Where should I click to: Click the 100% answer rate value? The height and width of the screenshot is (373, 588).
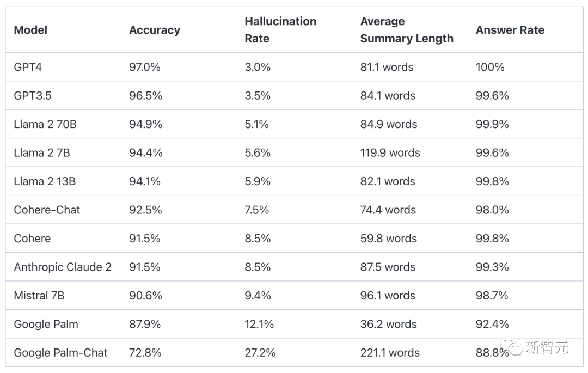(x=490, y=67)
